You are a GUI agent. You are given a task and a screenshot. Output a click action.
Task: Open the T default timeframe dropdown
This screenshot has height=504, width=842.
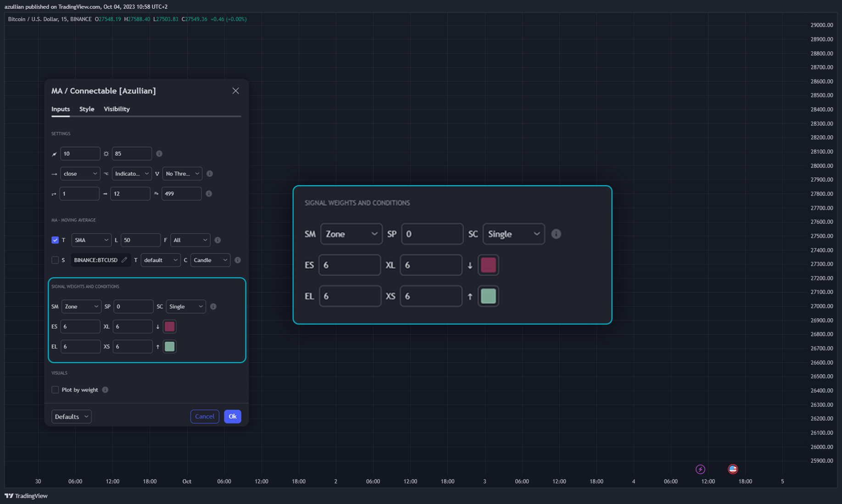161,260
